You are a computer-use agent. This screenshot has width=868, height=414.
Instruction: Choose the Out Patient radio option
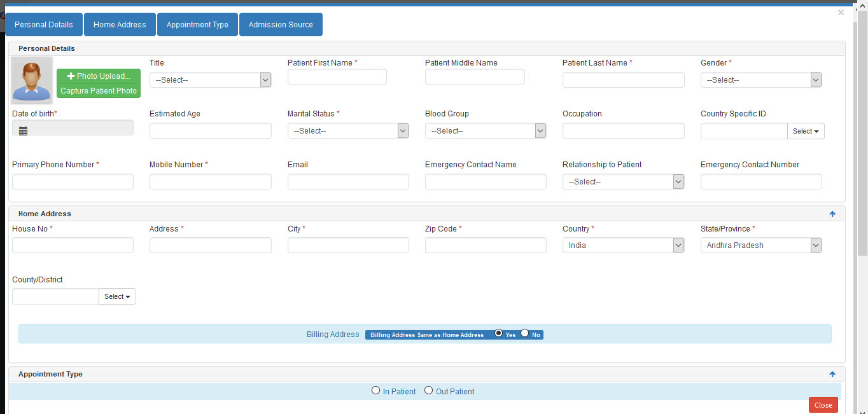point(429,390)
